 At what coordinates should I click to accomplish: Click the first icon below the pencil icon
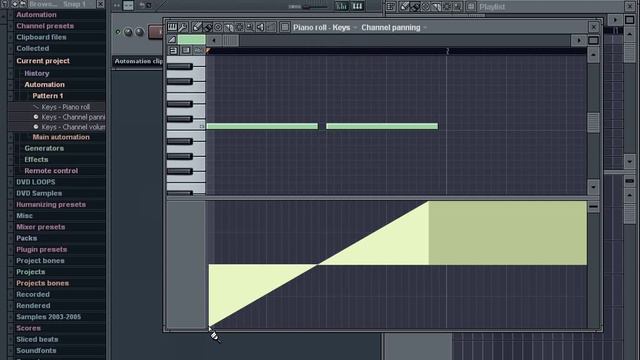(x=173, y=50)
